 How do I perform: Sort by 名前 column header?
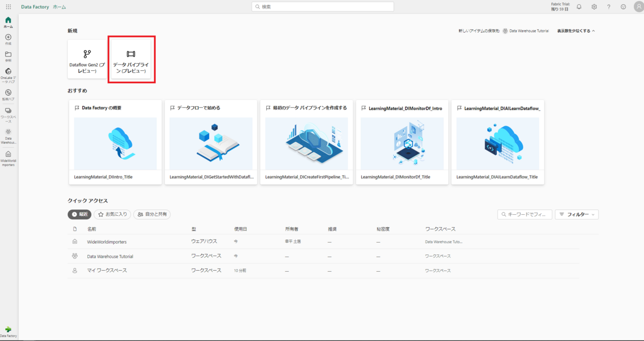coord(92,229)
